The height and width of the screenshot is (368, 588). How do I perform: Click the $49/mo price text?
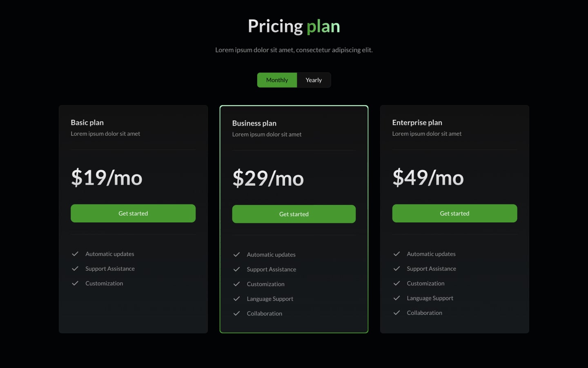pos(428,178)
